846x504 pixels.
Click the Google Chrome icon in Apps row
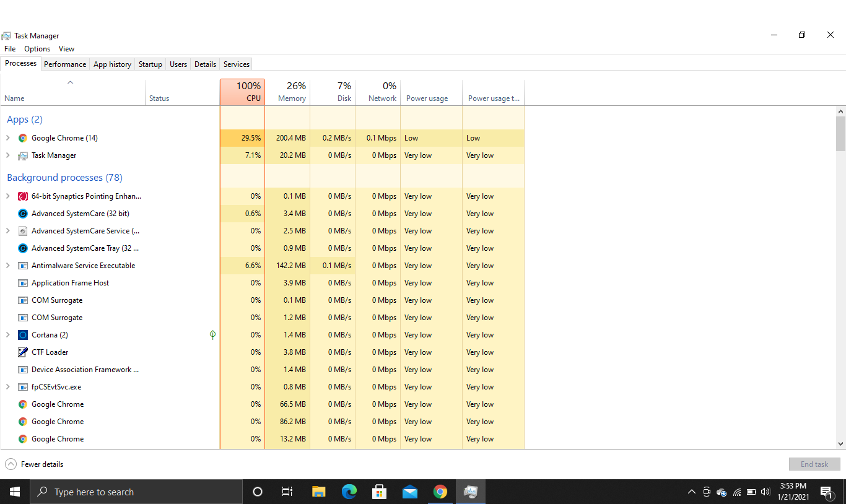[23, 138]
